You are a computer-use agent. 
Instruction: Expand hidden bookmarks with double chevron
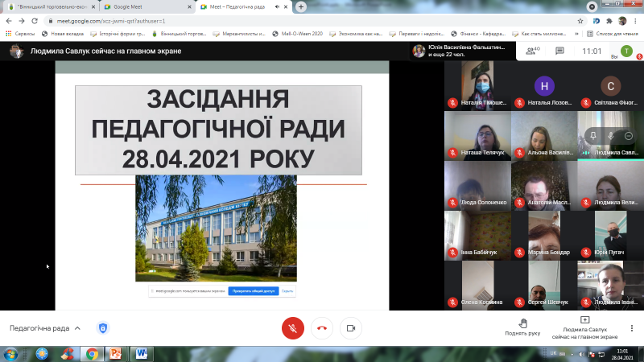pos(576,34)
